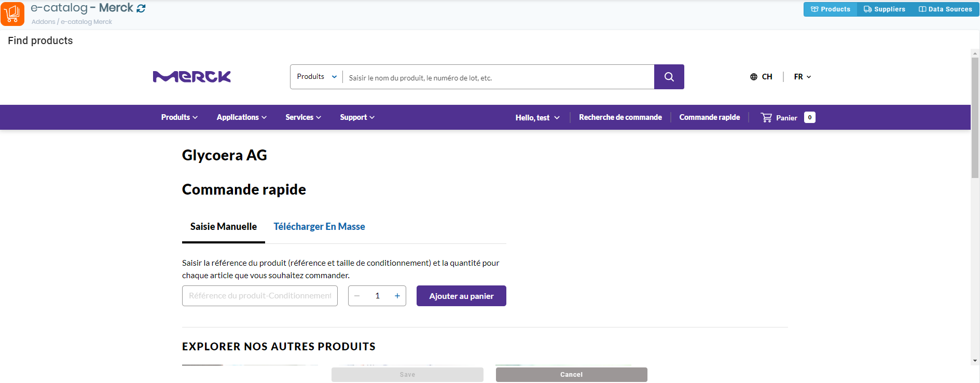The image size is (980, 383).
Task: Click the e-catalog Merck breadcrumb
Action: (x=86, y=22)
